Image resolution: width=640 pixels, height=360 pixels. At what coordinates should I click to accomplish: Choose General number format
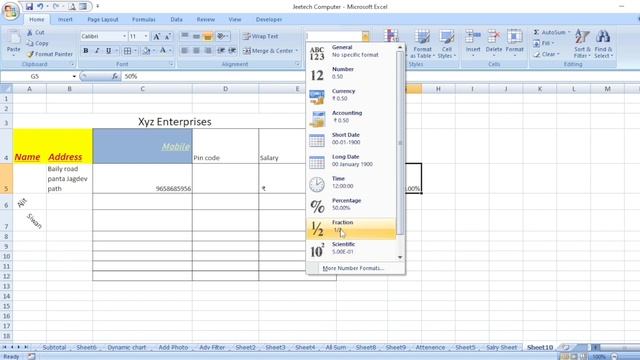351,52
